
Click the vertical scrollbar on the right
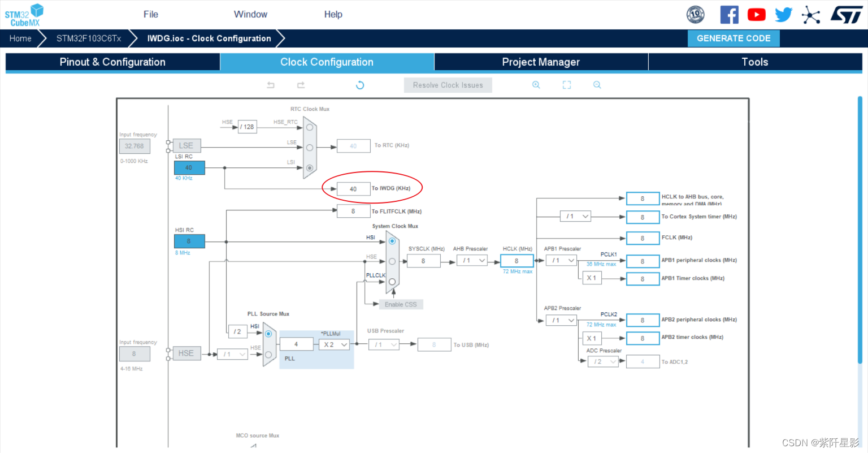(x=860, y=230)
